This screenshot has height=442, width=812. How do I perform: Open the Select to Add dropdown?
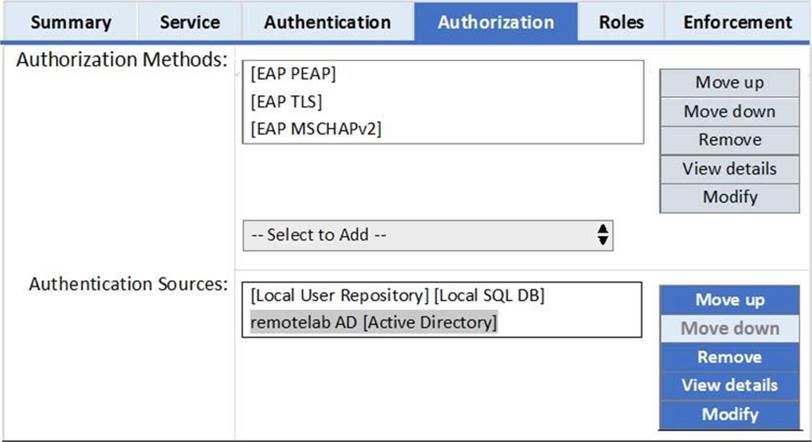tap(420, 235)
